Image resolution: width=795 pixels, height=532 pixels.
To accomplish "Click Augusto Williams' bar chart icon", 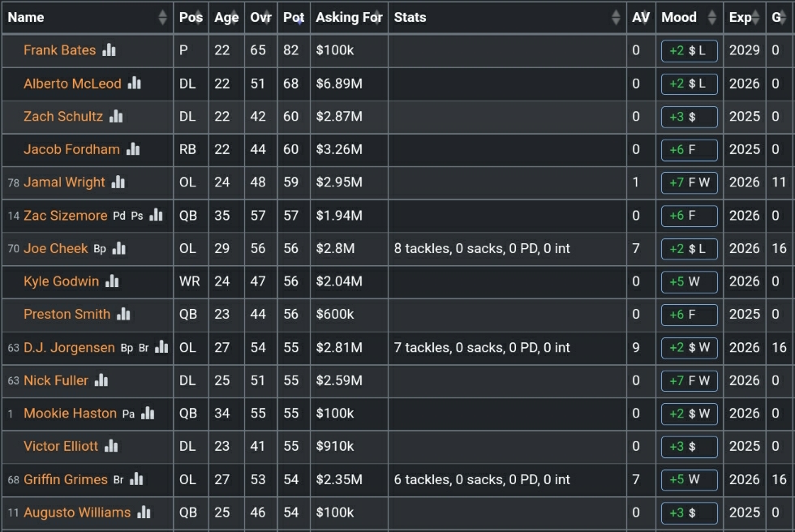I will [144, 513].
